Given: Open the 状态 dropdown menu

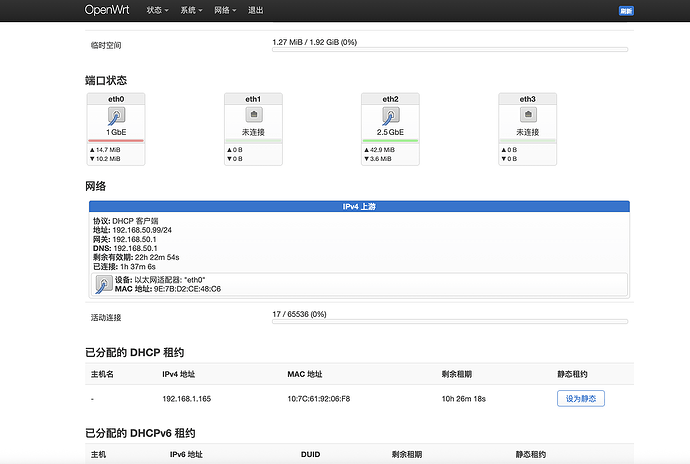Looking at the screenshot, I should [157, 10].
